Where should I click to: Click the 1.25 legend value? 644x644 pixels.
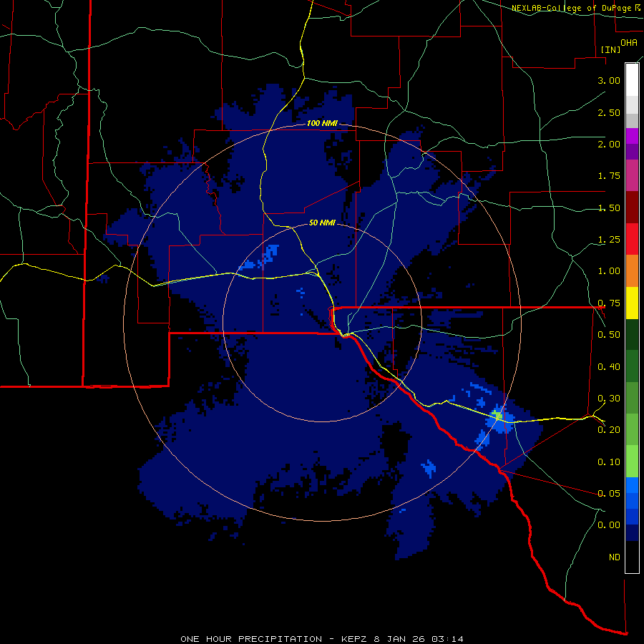[609, 240]
